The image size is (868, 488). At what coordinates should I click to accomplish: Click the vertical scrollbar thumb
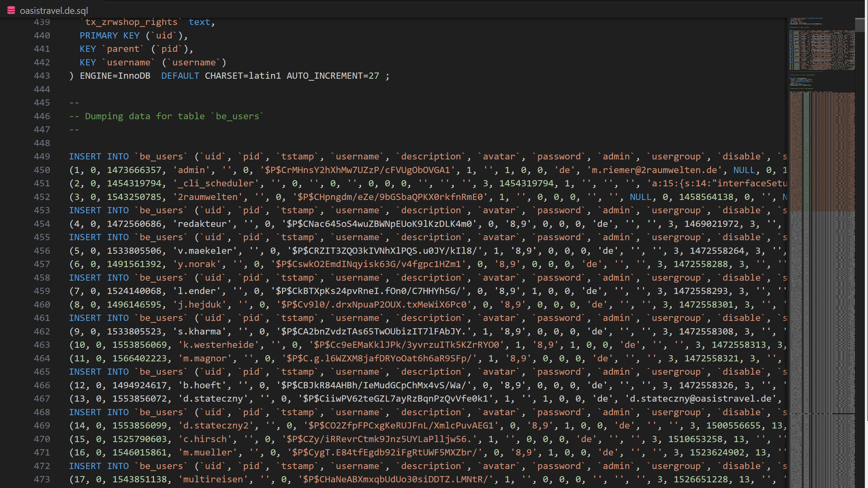860,25
